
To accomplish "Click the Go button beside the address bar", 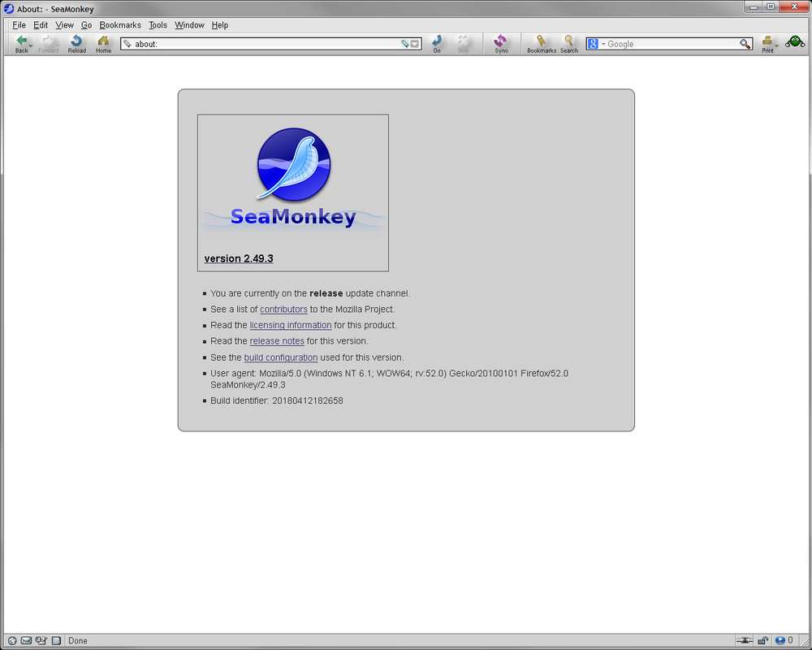I will point(437,44).
